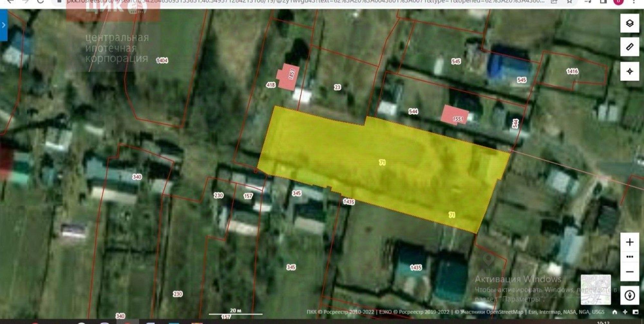Screen dimensions: 644x324
Task: Click the 1435 label beside the yellow parcel
Action: pos(349,202)
